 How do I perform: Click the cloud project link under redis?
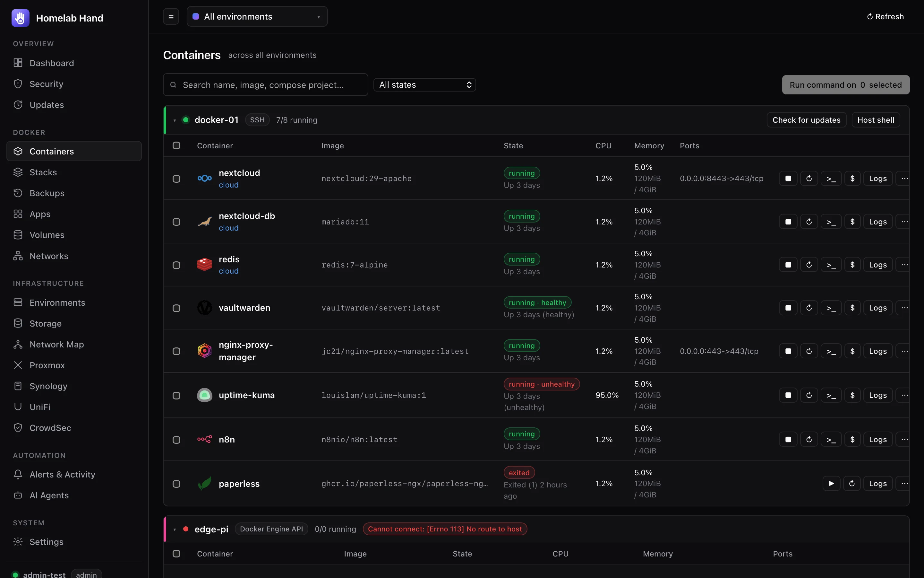coord(228,271)
